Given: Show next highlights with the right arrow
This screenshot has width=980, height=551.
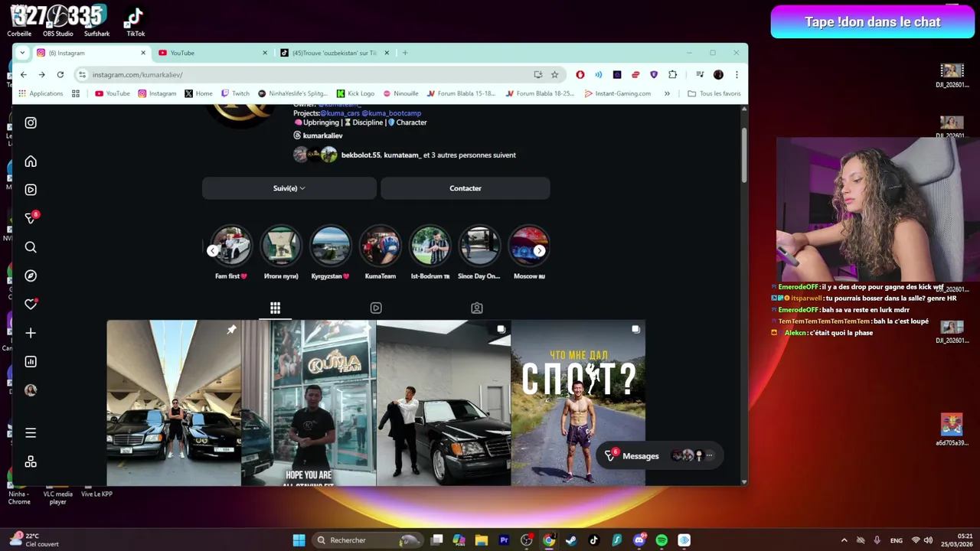Looking at the screenshot, I should [x=540, y=251].
